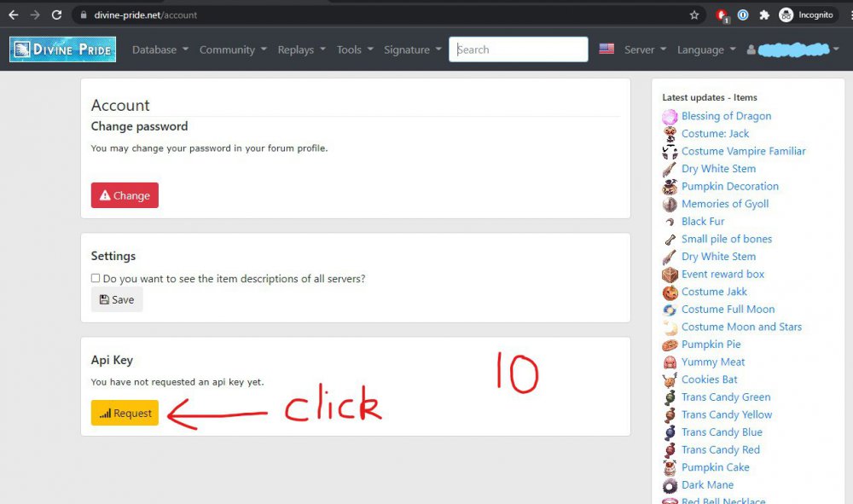Screen dimensions: 853x504
Task: Open the Incognito profile indicator
Action: pos(806,15)
